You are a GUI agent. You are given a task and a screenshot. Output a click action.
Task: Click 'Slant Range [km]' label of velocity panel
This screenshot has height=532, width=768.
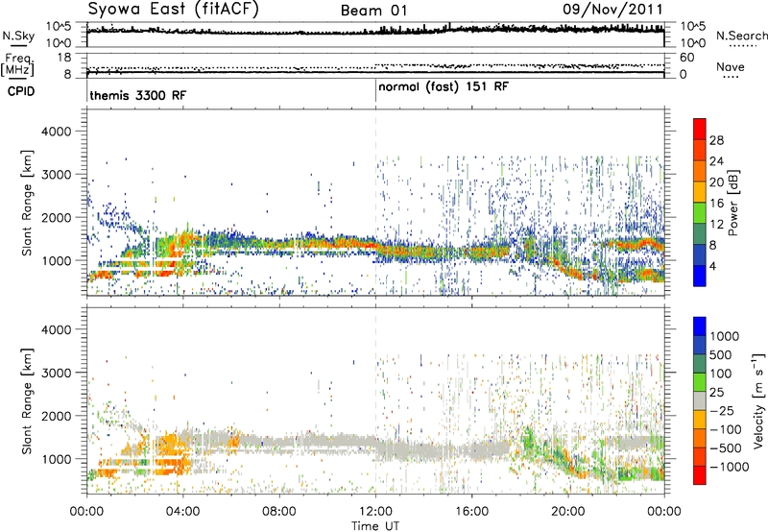point(28,400)
